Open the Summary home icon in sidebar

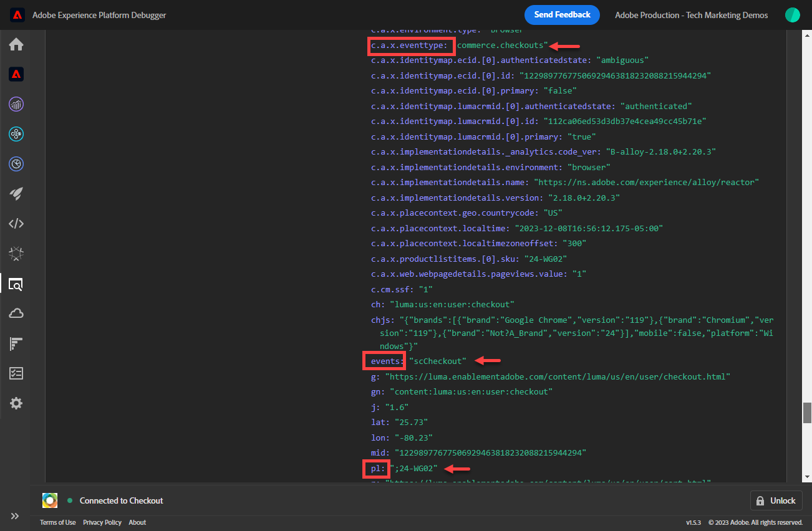[16, 44]
